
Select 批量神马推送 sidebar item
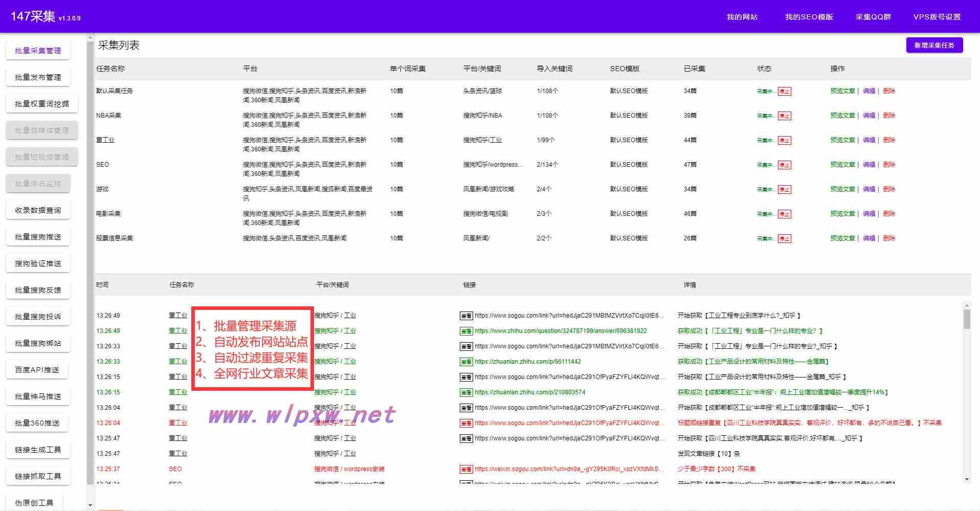click(x=38, y=396)
